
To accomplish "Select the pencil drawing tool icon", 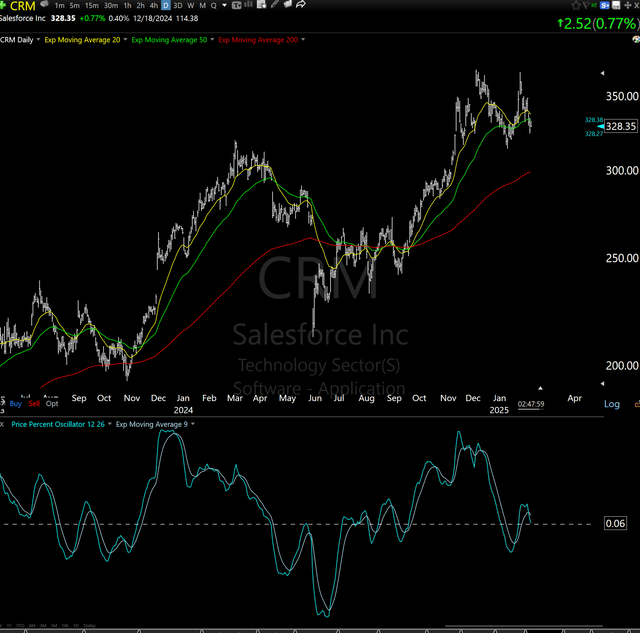I will pos(274,4).
